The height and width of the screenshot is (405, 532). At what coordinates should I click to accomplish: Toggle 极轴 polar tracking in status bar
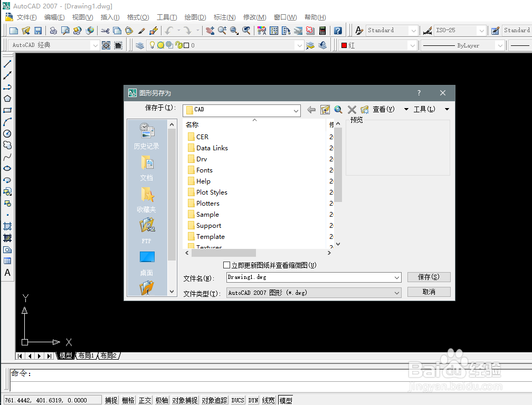162,400
